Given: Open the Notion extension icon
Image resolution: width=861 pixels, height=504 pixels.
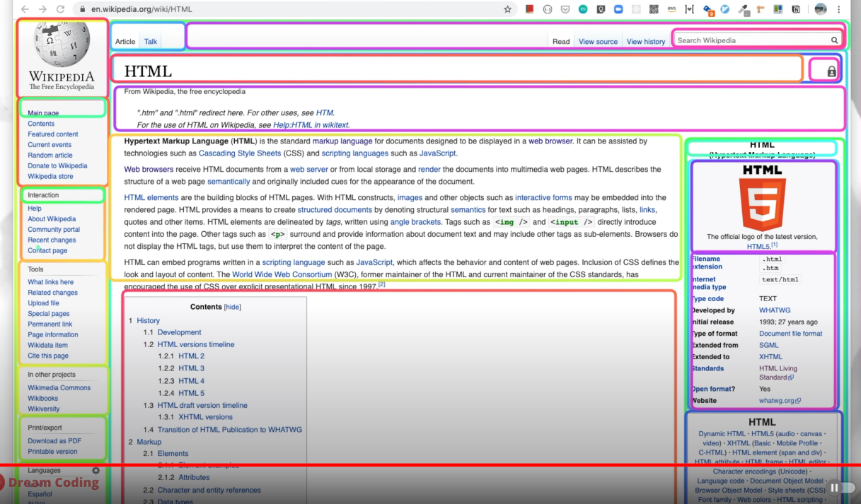Looking at the screenshot, I should pyautogui.click(x=796, y=9).
